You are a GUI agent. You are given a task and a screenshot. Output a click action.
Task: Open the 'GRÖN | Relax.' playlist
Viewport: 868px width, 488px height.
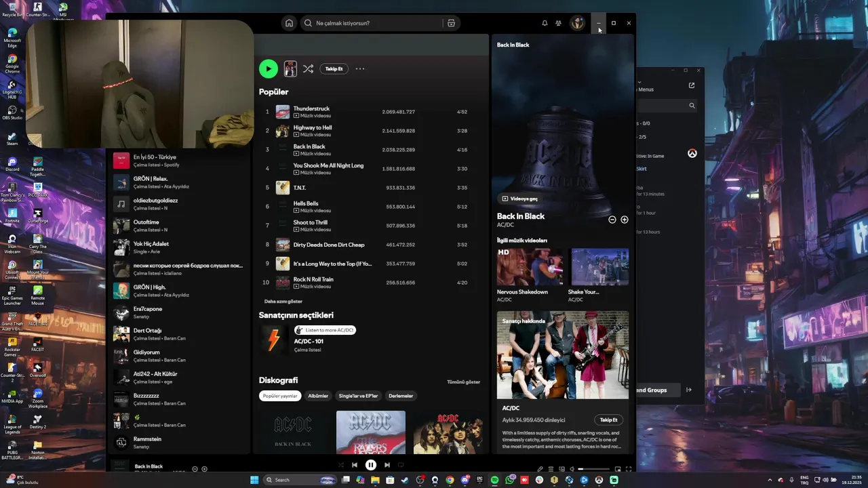pyautogui.click(x=180, y=182)
